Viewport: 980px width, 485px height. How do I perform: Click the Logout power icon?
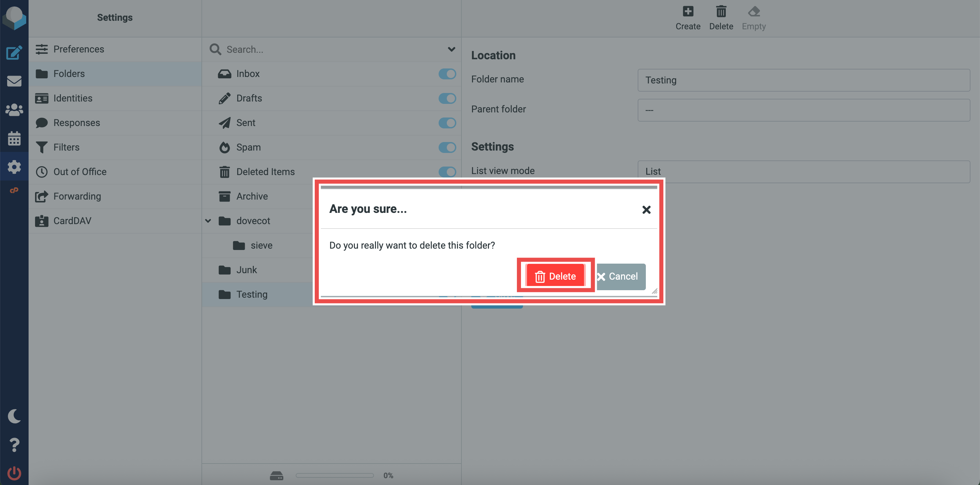(14, 473)
